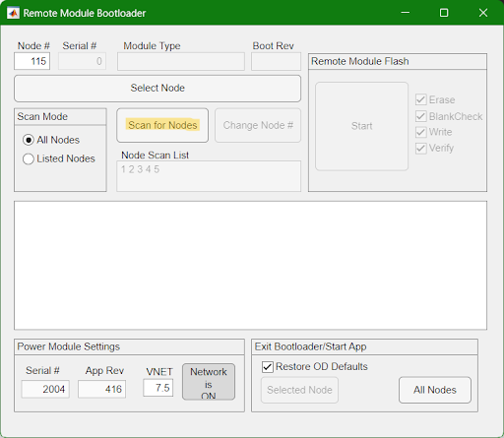
Task: Toggle the Verify flash checkbox
Action: pyautogui.click(x=421, y=148)
